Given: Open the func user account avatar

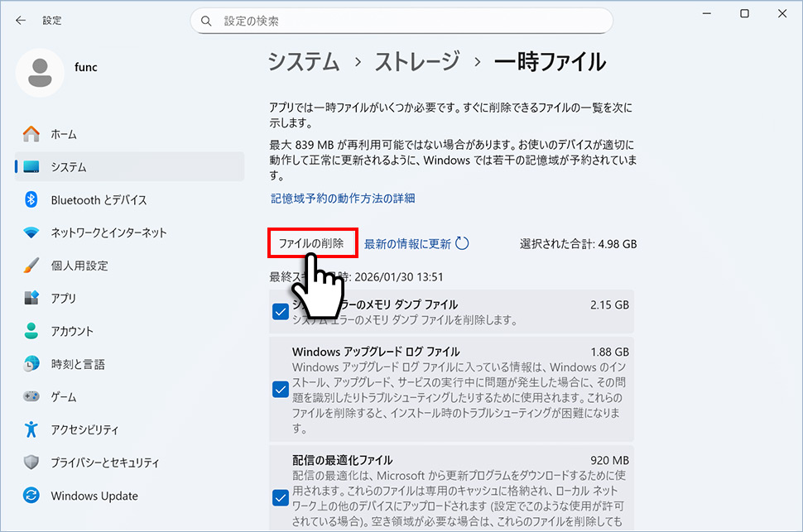Looking at the screenshot, I should [40, 73].
